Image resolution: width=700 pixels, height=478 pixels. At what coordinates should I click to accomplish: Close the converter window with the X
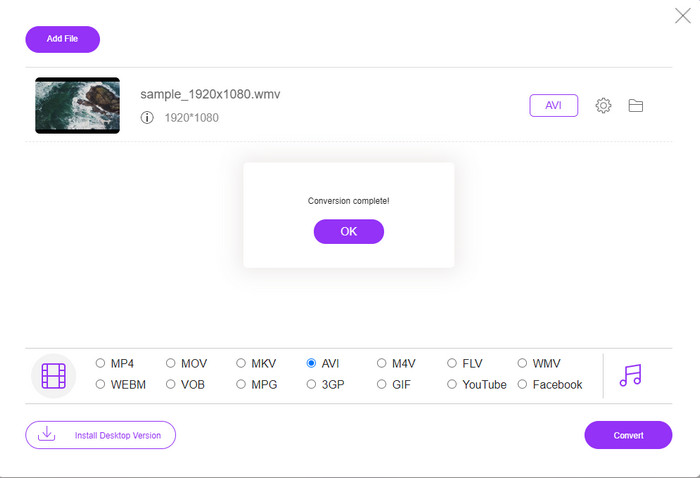coord(683,16)
